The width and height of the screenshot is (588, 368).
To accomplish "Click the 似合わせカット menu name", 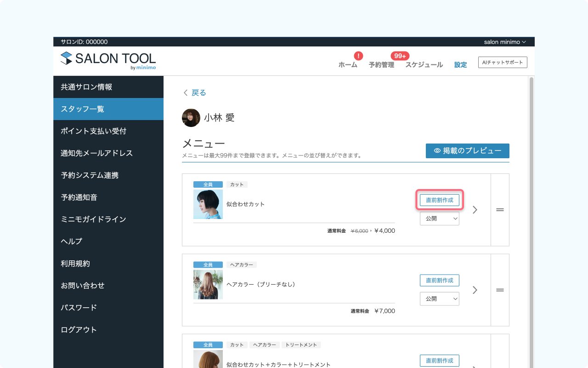I will (x=246, y=204).
